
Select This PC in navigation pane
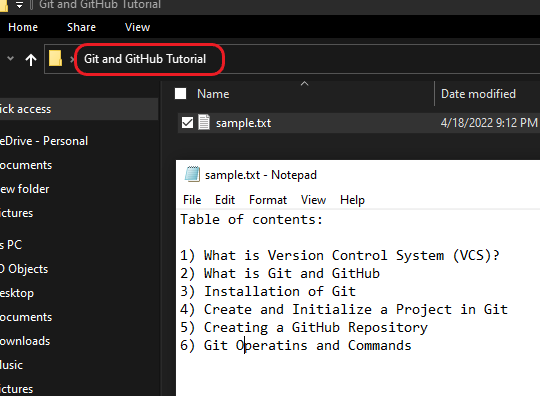(x=11, y=245)
